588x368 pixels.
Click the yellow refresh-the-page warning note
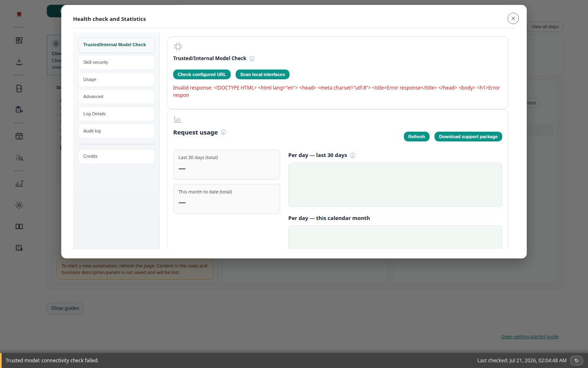135,269
